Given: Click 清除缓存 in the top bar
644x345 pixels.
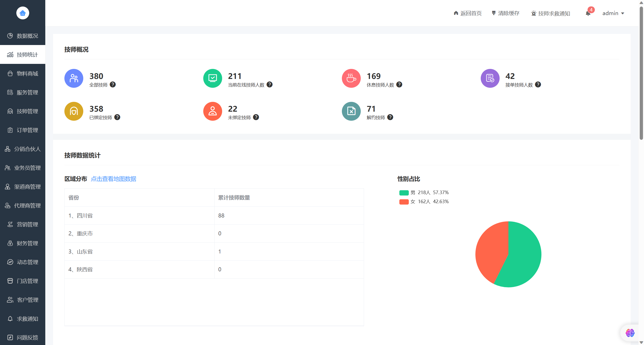Looking at the screenshot, I should click(x=505, y=13).
